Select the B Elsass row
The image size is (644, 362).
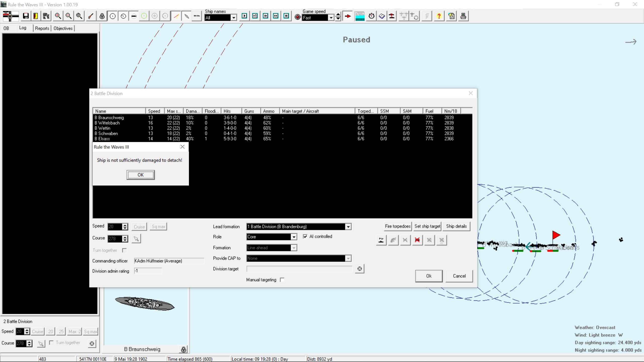282,139
